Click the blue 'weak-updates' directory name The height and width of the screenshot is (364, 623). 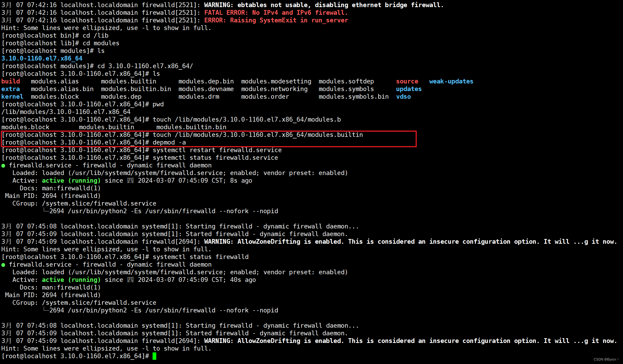(x=451, y=81)
